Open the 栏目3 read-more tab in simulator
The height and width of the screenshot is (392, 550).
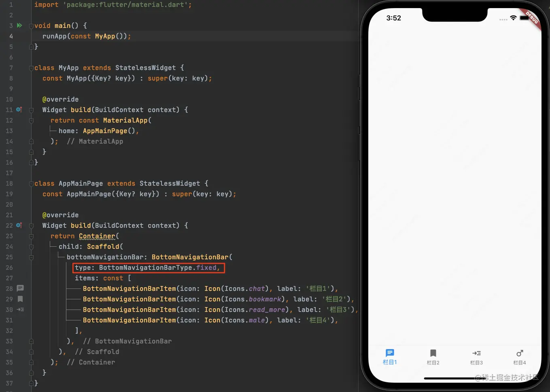pyautogui.click(x=476, y=357)
